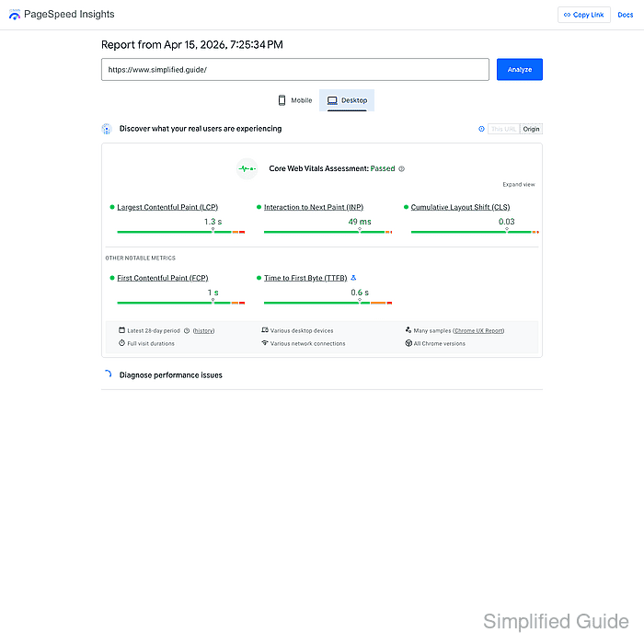Click the help icon beside 28-day period

point(187,330)
